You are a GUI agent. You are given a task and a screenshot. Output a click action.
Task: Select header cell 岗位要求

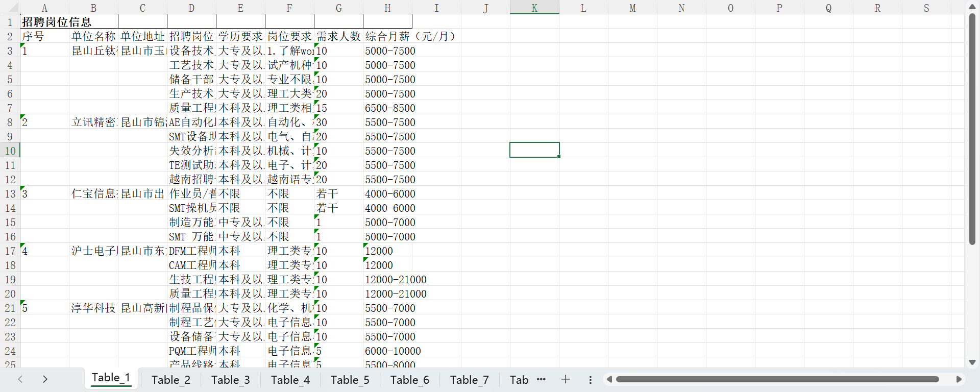(x=289, y=36)
